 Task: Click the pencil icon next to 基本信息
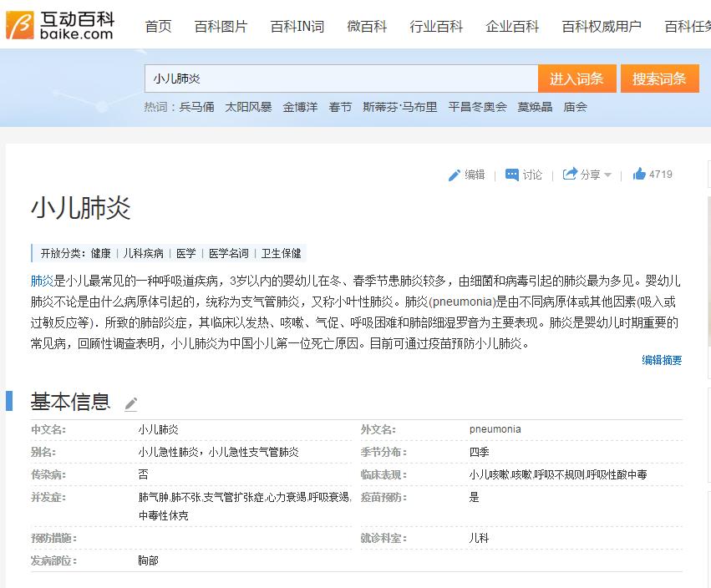pyautogui.click(x=130, y=403)
